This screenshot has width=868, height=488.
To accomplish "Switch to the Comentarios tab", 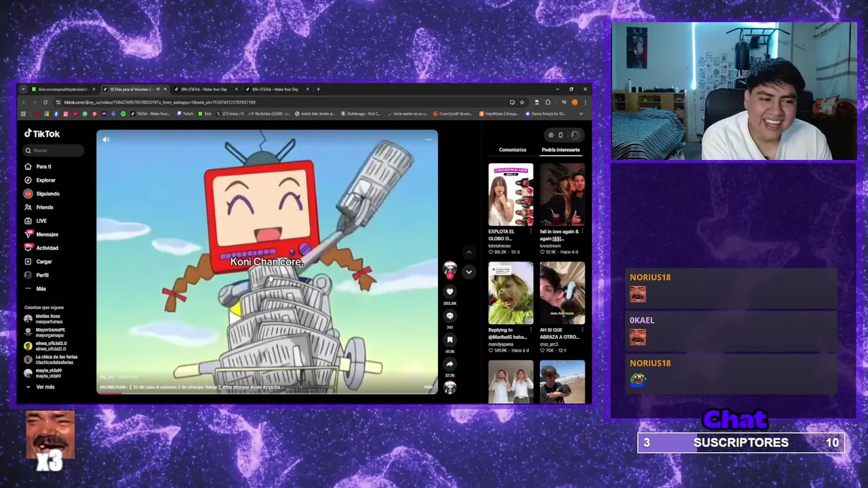I will point(513,150).
